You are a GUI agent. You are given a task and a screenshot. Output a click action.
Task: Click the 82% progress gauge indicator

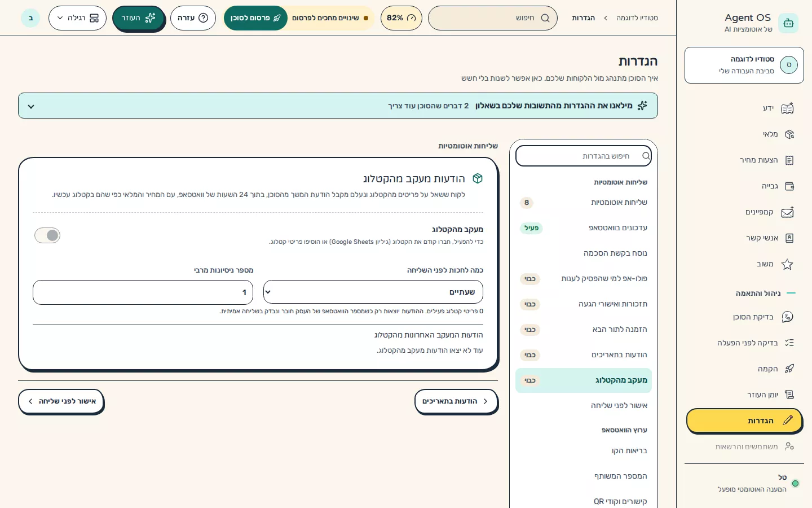pyautogui.click(x=401, y=18)
